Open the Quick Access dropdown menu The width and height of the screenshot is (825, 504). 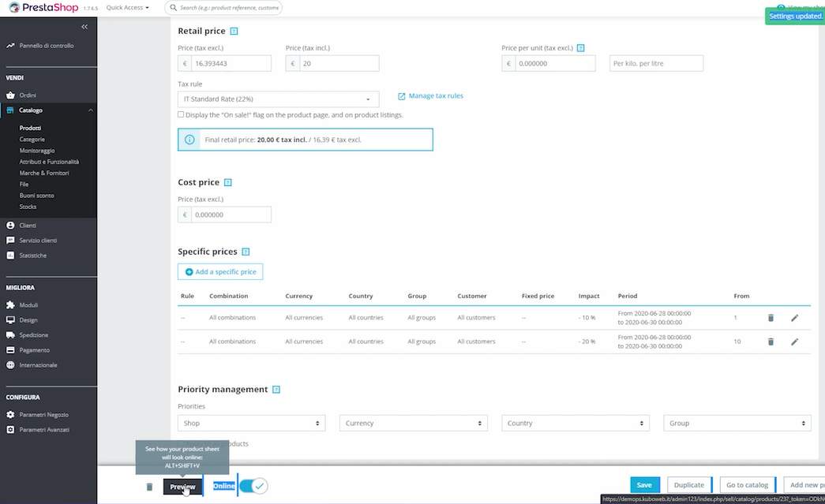click(x=127, y=8)
